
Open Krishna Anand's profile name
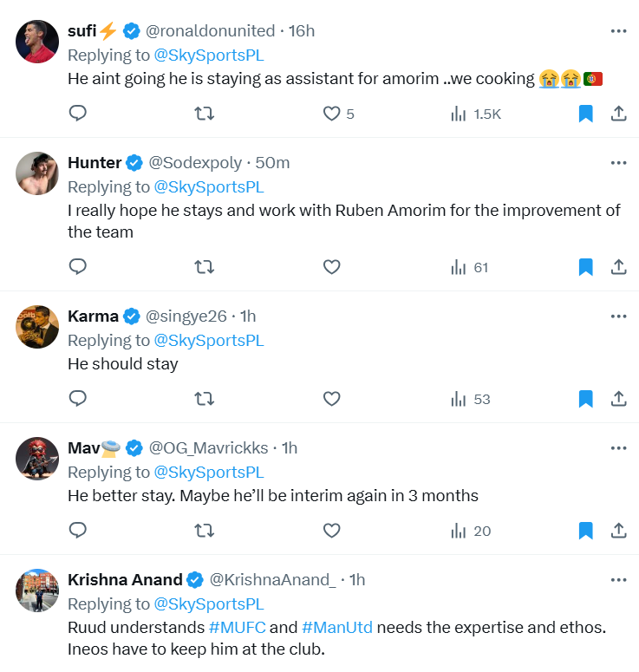(x=125, y=579)
